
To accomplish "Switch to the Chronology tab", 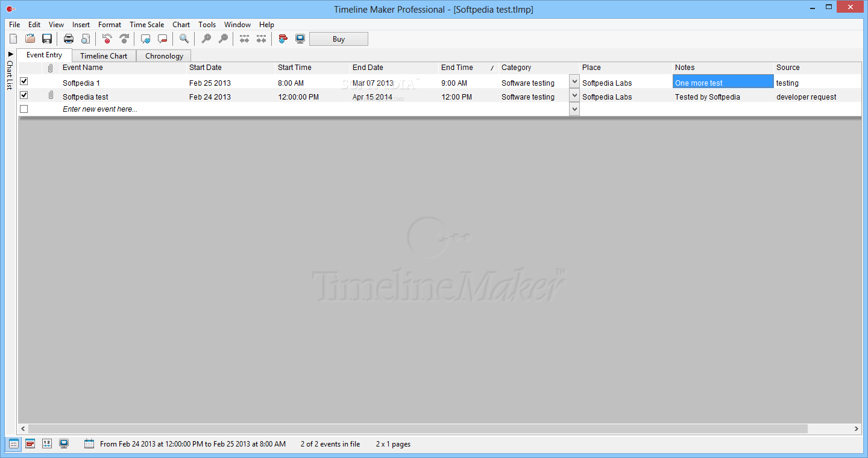I will [164, 56].
